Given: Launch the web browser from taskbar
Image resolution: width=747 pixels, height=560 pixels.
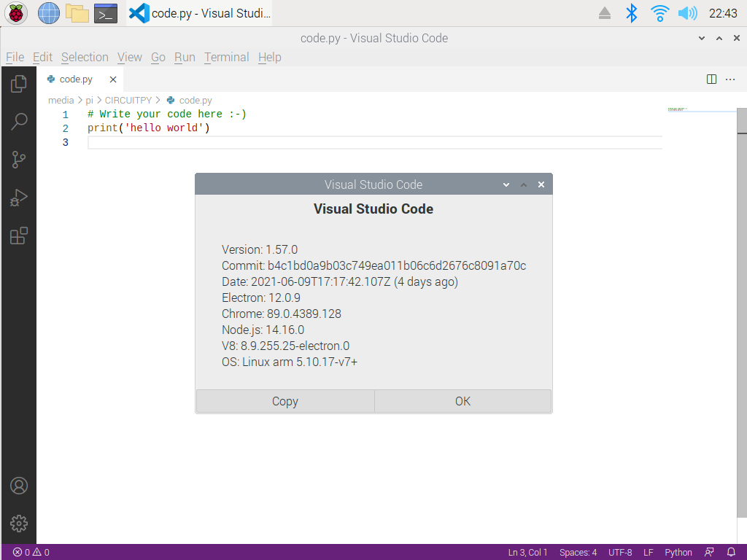Looking at the screenshot, I should click(x=49, y=13).
